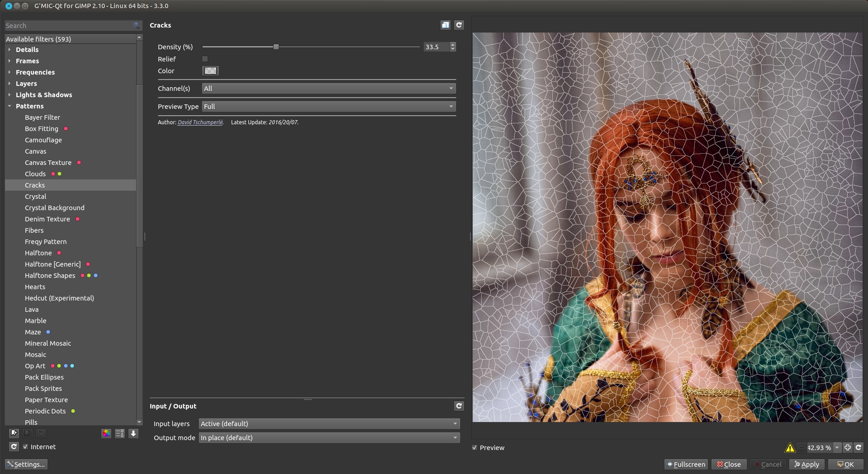The width and height of the screenshot is (868, 474).
Task: Click the filter list scrollbar down arrow
Action: click(x=139, y=422)
